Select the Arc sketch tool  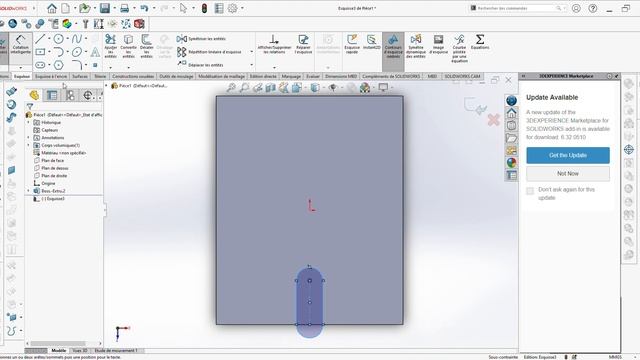click(x=59, y=52)
